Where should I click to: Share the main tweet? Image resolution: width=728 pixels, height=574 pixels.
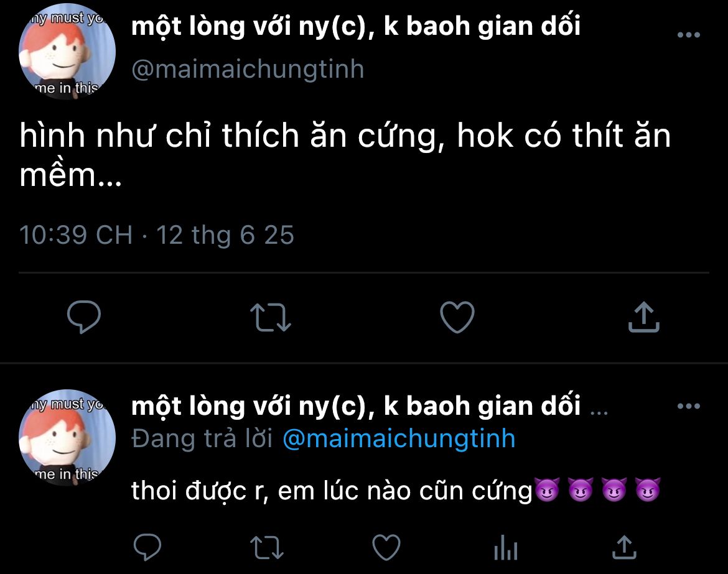[644, 317]
